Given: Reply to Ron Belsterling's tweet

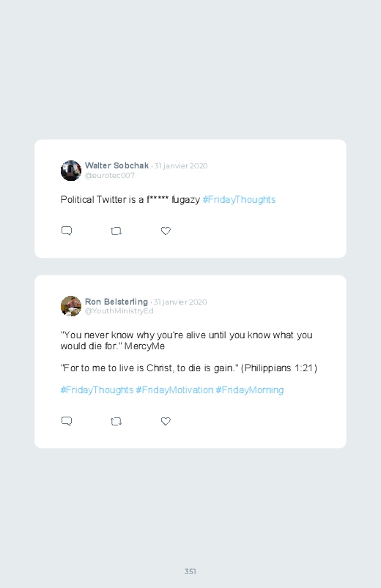Looking at the screenshot, I should (x=67, y=421).
